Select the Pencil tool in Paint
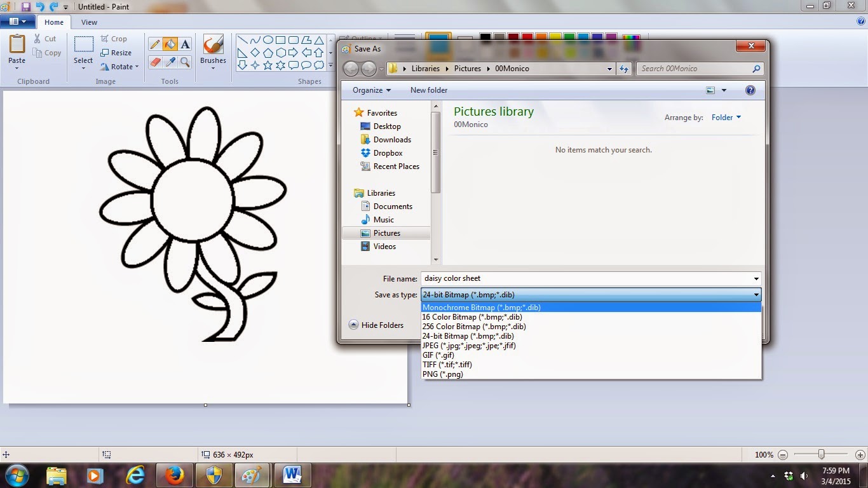The width and height of the screenshot is (868, 488). click(155, 44)
